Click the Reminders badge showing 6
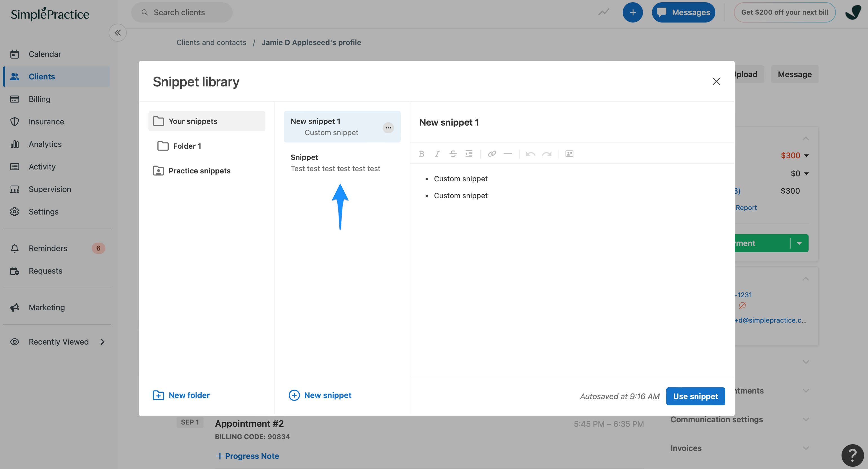 click(x=98, y=248)
